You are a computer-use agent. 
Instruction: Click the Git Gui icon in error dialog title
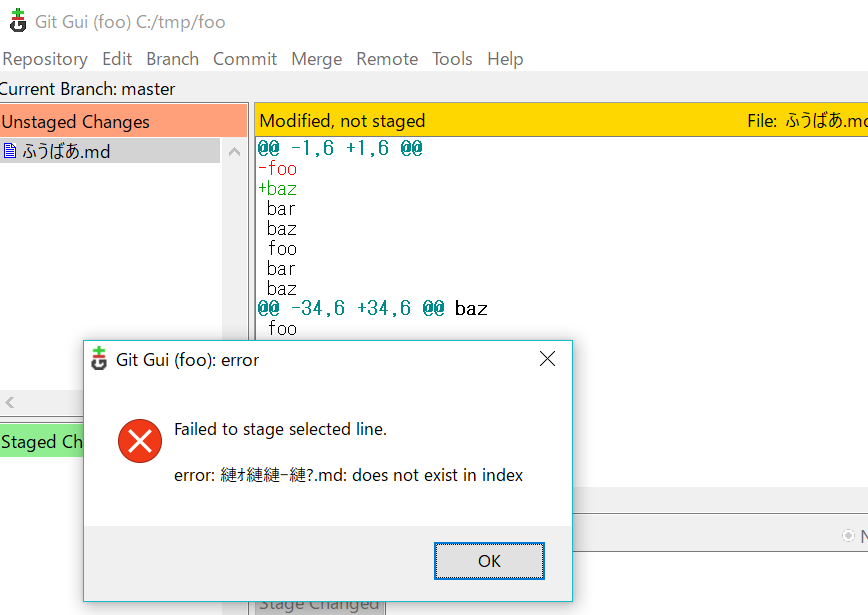(x=99, y=359)
